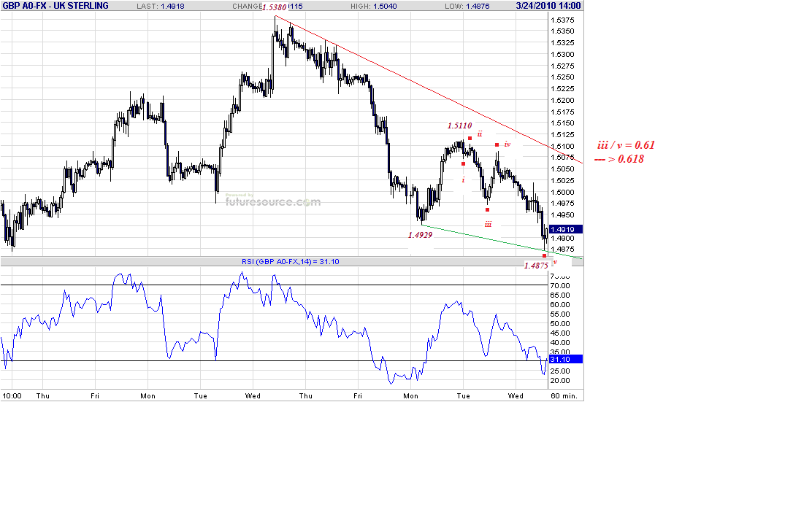Select the 50.00 RSI axis label
The height and width of the screenshot is (518, 812).
[x=560, y=324]
